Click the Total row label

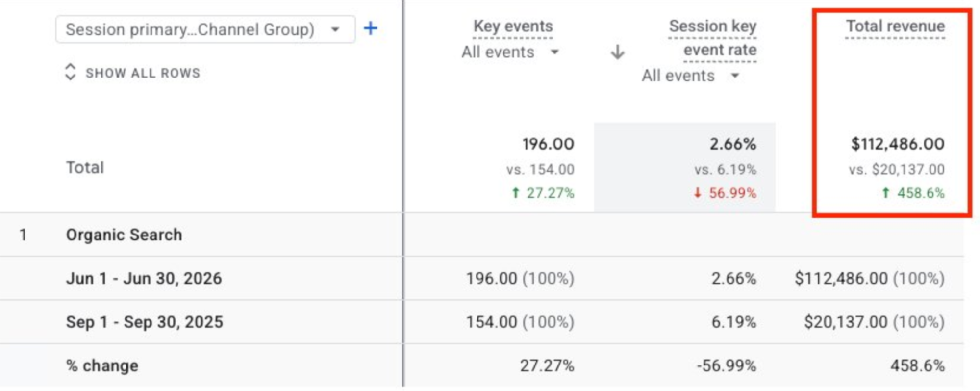85,168
